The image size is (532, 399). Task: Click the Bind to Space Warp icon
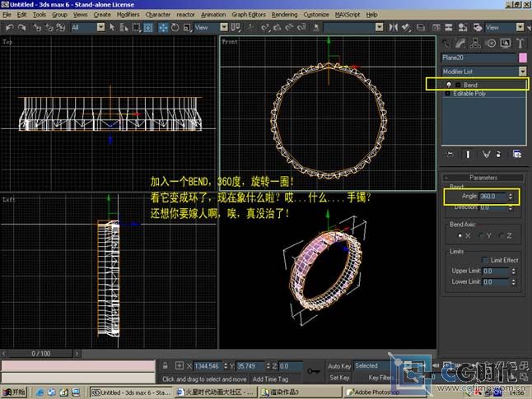click(61, 27)
